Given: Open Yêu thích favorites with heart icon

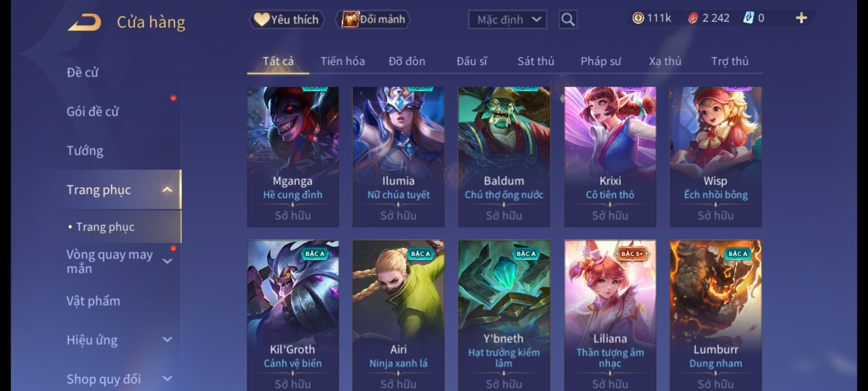Looking at the screenshot, I should tap(286, 19).
